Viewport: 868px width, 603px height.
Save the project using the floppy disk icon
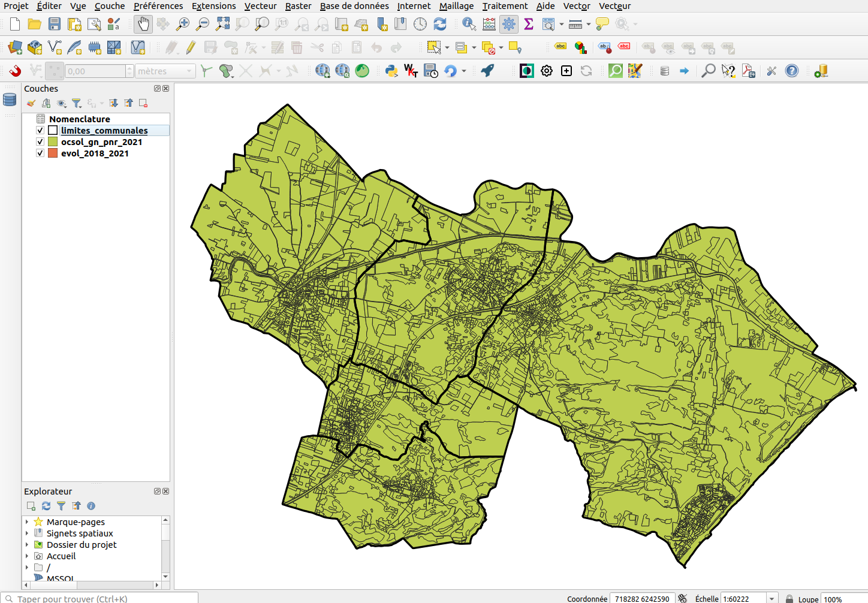(55, 24)
